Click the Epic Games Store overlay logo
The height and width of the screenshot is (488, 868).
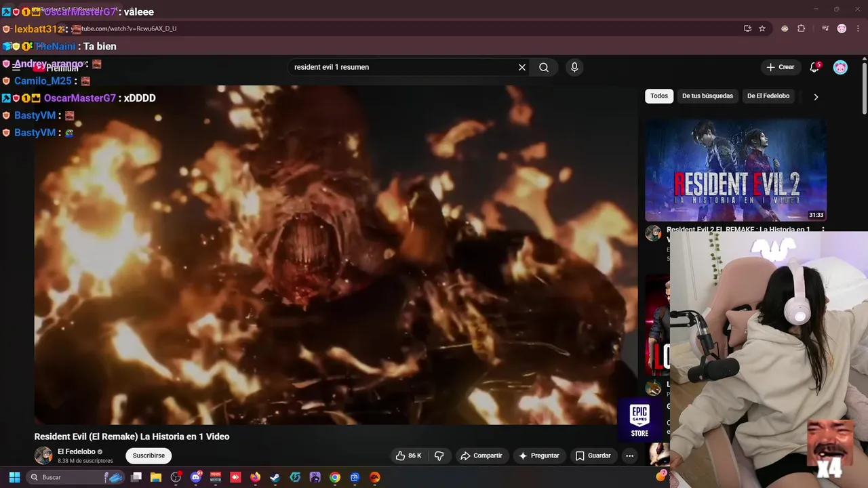click(x=639, y=420)
